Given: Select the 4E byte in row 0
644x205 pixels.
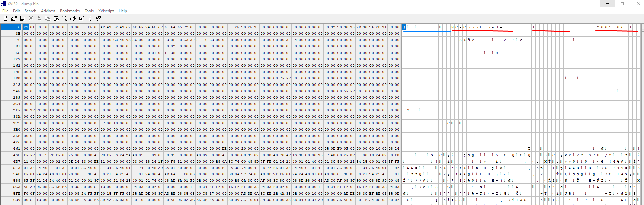Looking at the screenshot, I should (x=103, y=27).
